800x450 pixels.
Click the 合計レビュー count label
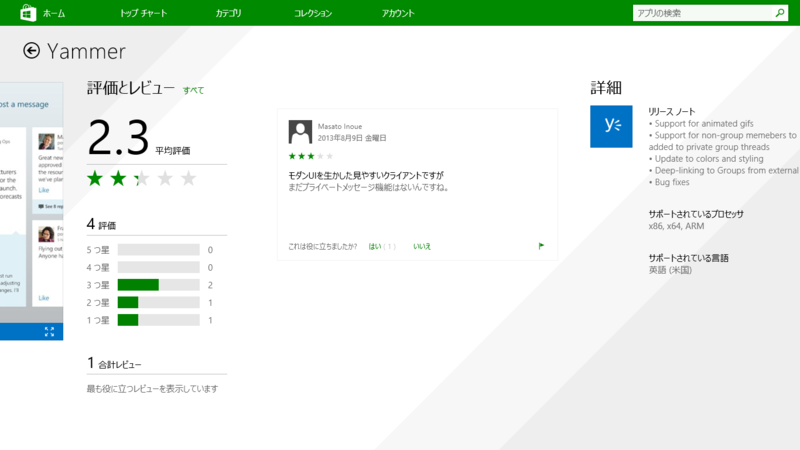click(119, 365)
